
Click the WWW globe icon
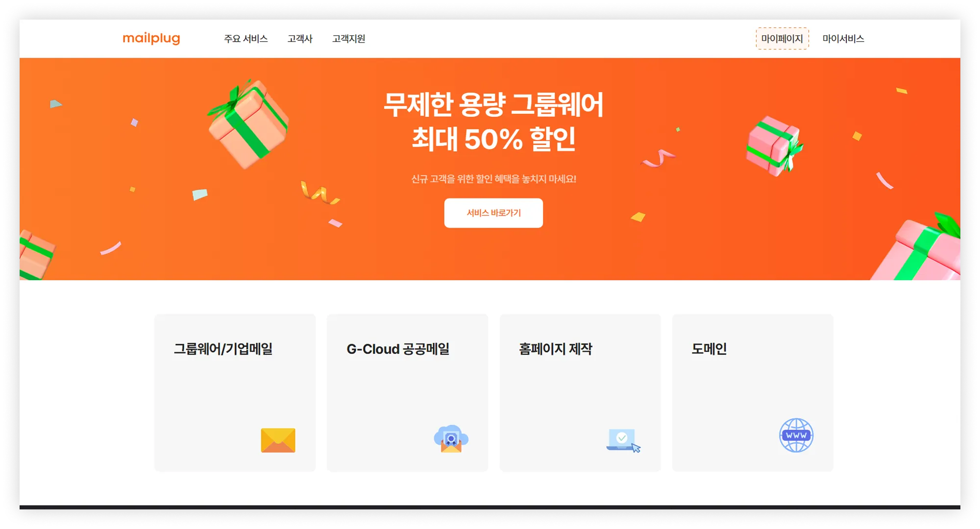[796, 435]
